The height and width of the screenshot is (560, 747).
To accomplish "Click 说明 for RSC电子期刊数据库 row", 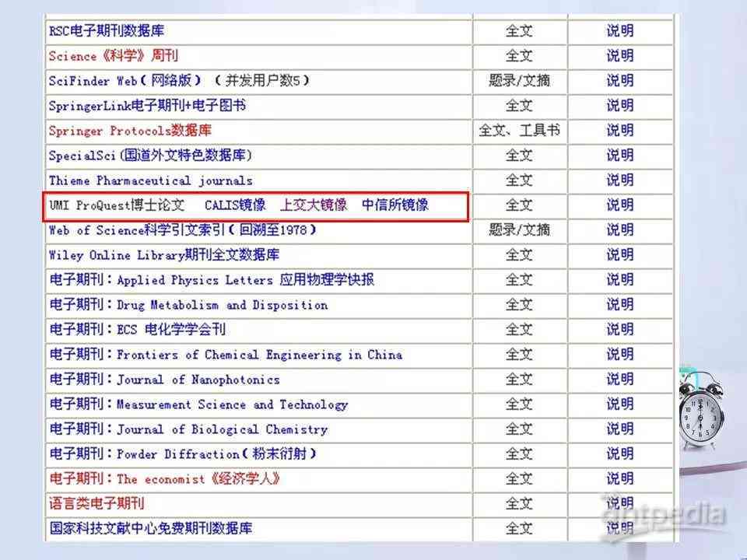I will pos(620,31).
